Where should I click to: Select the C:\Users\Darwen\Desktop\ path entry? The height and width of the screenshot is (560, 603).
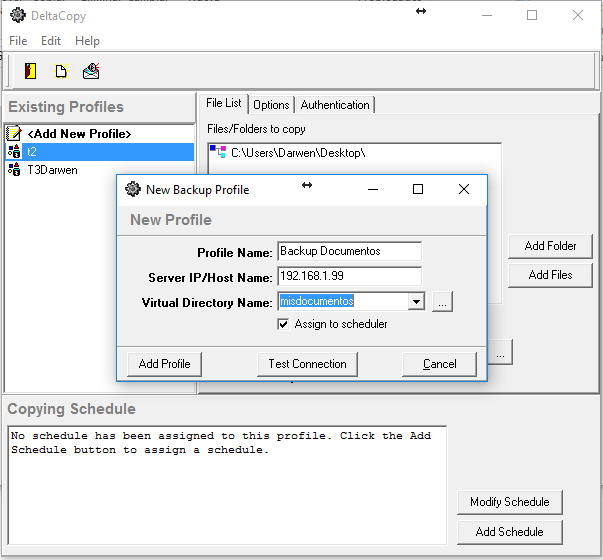point(298,153)
